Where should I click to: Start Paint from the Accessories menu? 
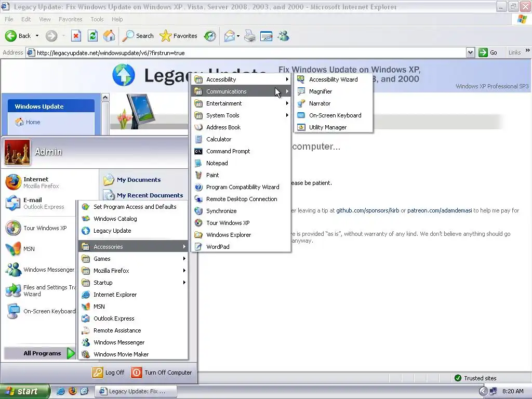(241, 175)
